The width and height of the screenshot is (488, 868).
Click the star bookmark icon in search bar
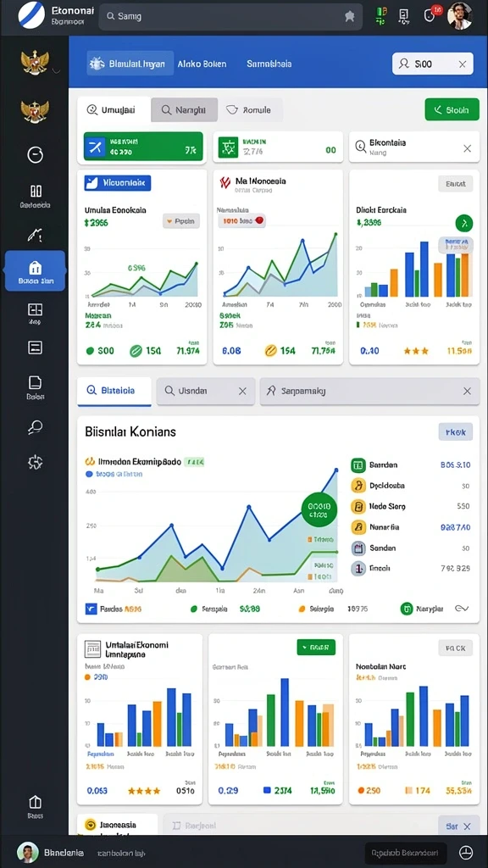pyautogui.click(x=350, y=17)
